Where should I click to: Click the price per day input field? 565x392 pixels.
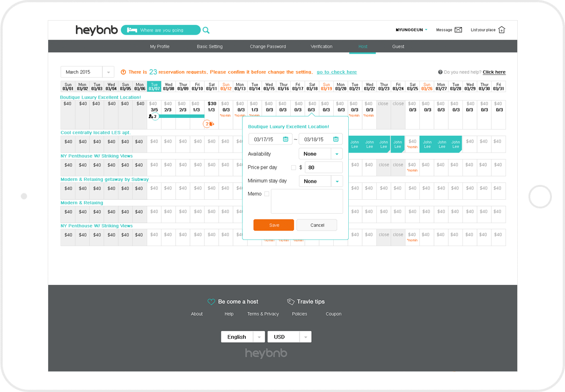pos(324,167)
